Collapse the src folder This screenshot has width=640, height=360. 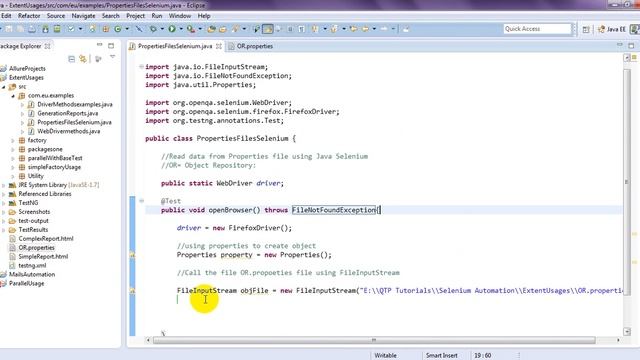point(4,87)
